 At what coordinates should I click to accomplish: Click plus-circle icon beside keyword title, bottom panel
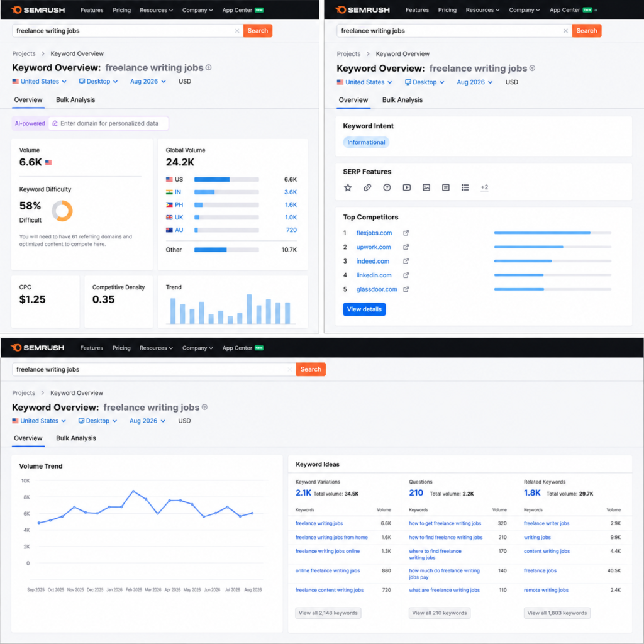coord(204,407)
